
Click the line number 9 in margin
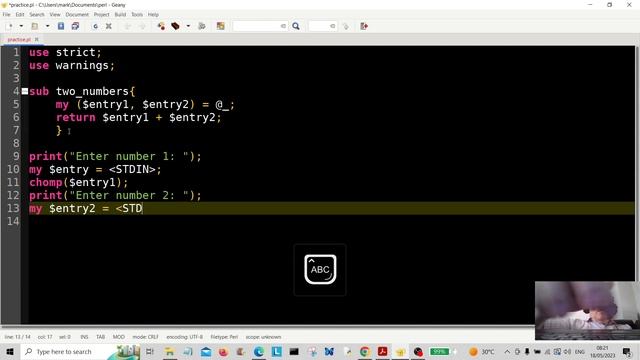click(16, 156)
